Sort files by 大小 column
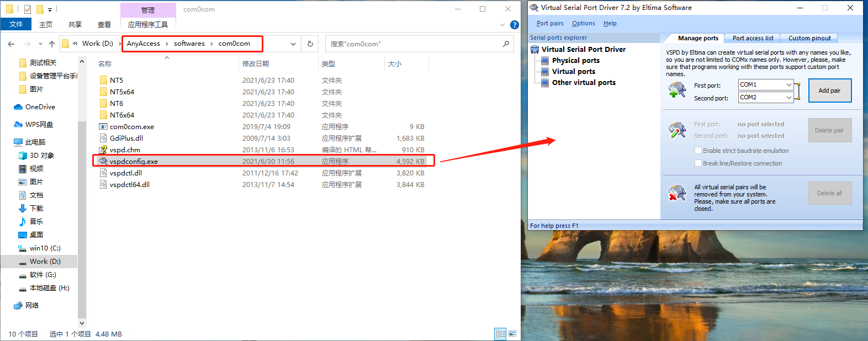Viewport: 868px width, 341px height. (406, 63)
